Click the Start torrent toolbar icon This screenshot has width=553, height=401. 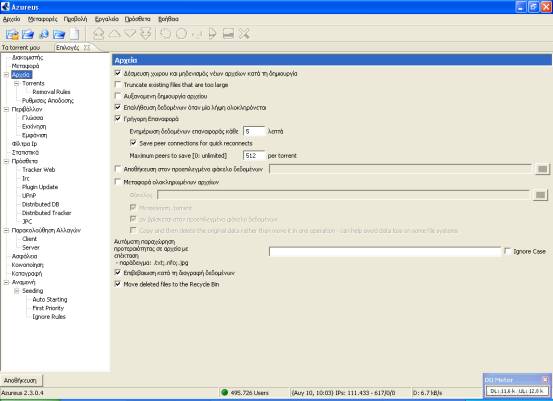coord(212,34)
